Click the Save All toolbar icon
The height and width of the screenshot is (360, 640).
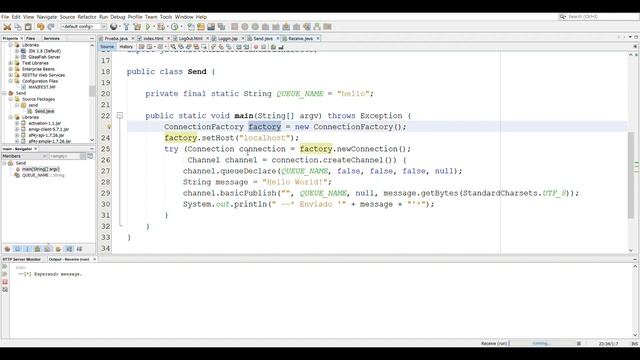pyautogui.click(x=221, y=27)
